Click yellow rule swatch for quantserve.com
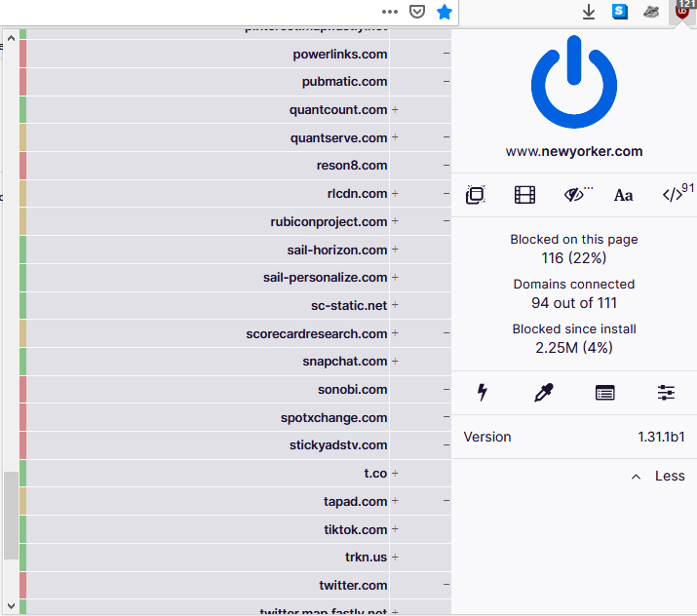The image size is (697, 616). (x=23, y=137)
